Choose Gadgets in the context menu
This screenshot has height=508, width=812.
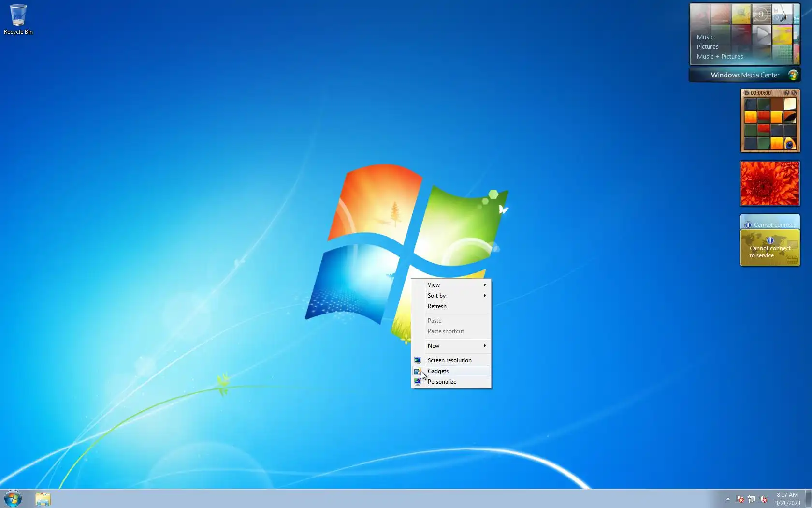451,371
